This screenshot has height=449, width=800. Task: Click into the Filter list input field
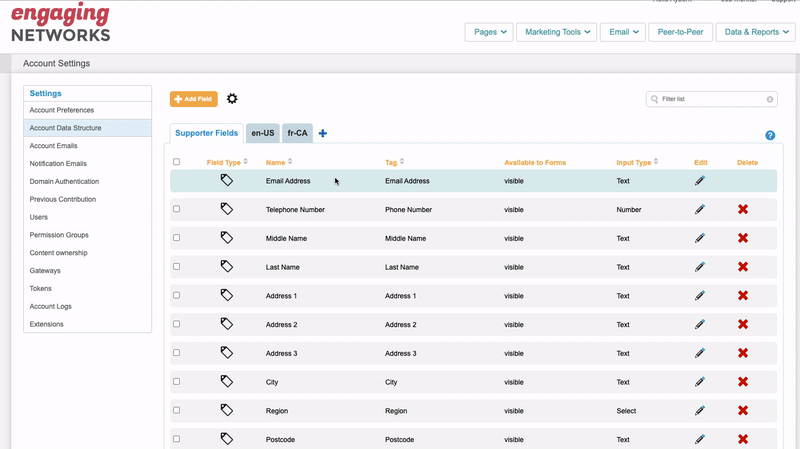point(710,99)
